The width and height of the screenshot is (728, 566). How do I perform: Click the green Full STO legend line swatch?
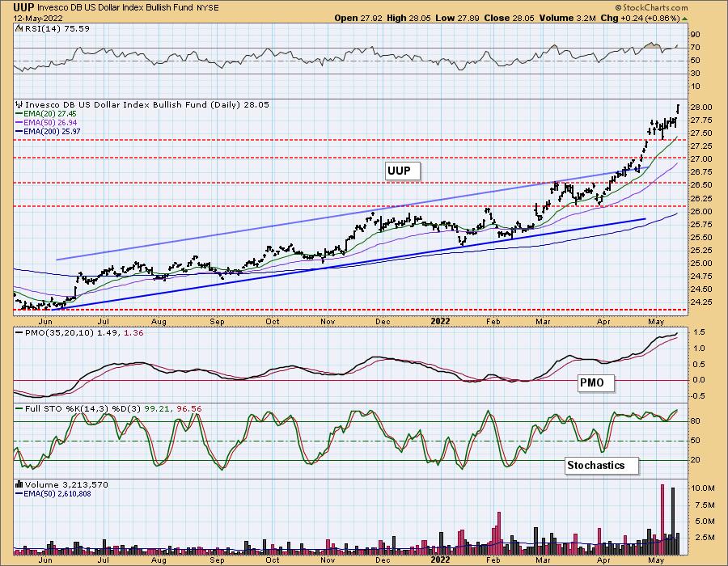click(19, 408)
